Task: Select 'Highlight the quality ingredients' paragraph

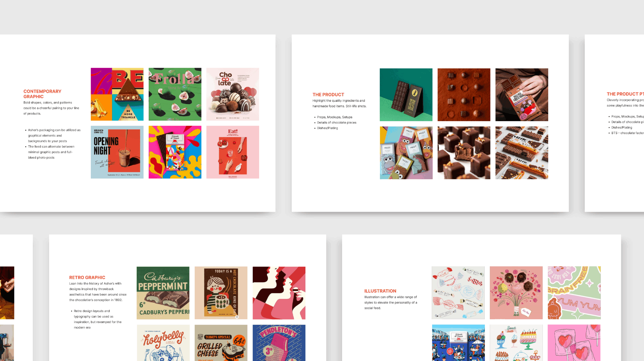Action: click(339, 103)
